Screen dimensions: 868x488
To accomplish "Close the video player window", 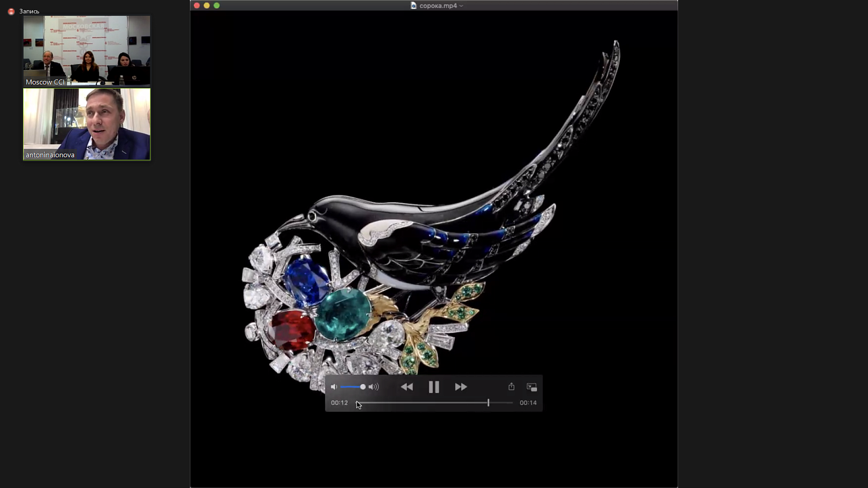I will click(x=197, y=5).
